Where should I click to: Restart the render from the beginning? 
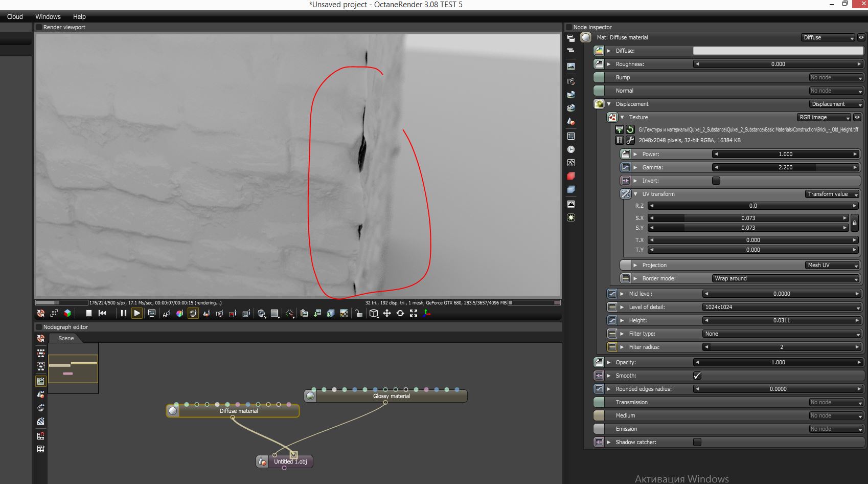click(x=102, y=313)
